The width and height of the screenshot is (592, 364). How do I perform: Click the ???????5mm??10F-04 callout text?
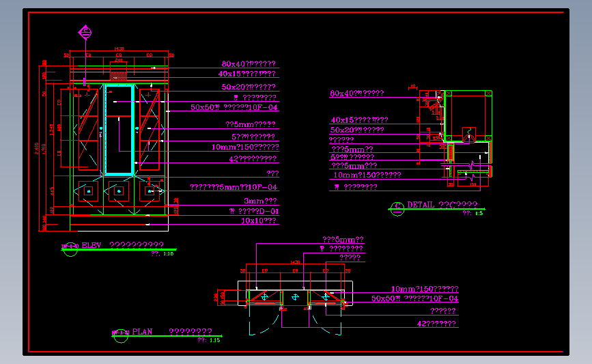point(234,187)
